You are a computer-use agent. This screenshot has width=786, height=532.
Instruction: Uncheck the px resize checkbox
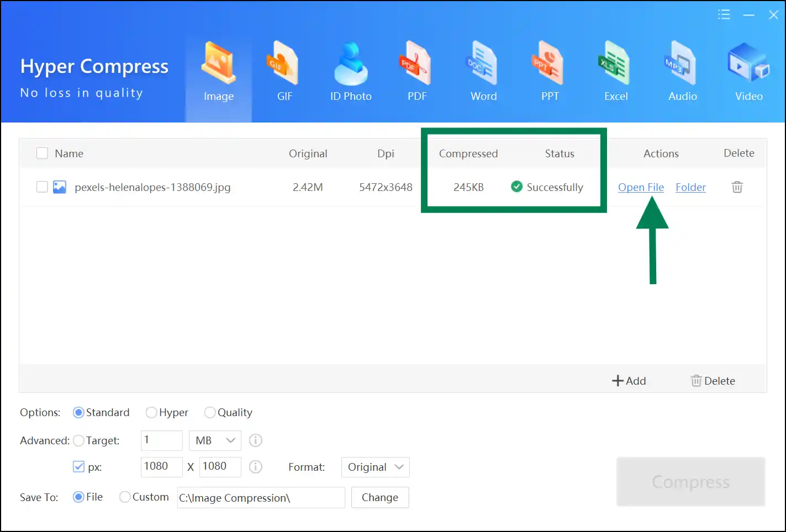(x=78, y=467)
